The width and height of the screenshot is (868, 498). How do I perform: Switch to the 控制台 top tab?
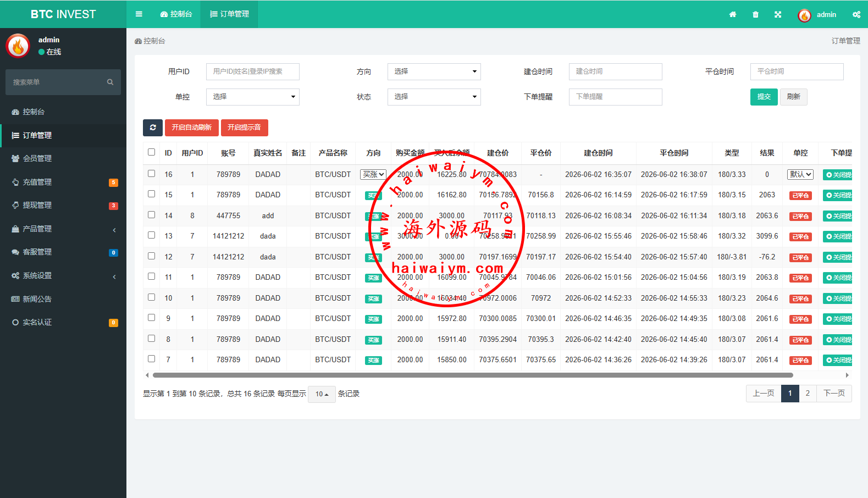pyautogui.click(x=176, y=14)
